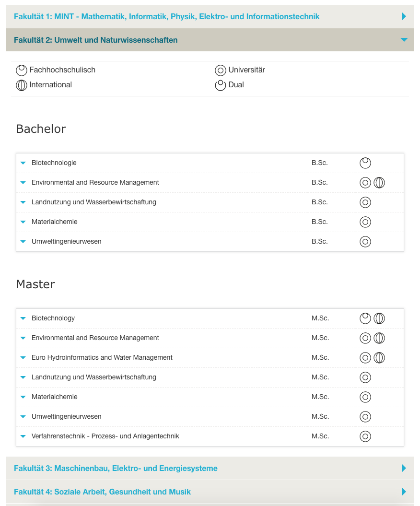Expand the Biotechnologie Bachelor entry arrow

(x=23, y=163)
